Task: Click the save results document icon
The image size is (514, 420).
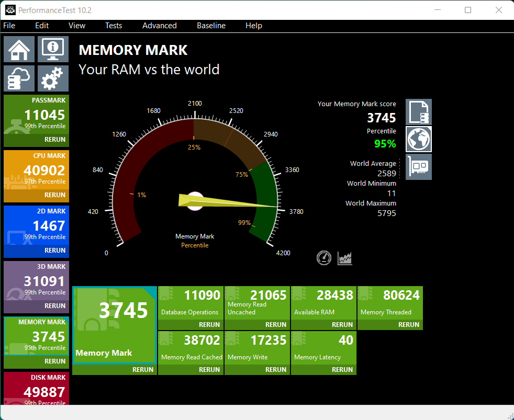Action: click(x=419, y=112)
